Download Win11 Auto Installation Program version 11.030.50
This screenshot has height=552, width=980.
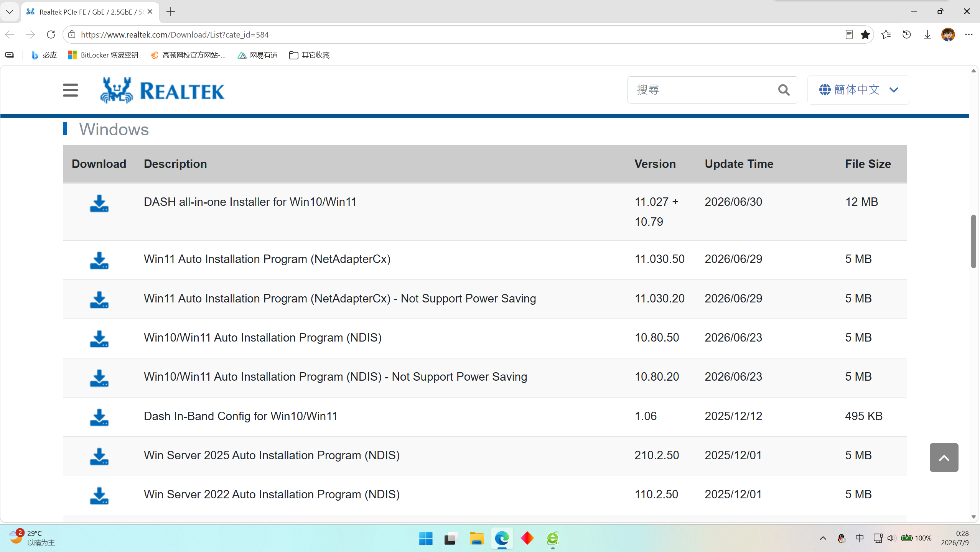(99, 261)
